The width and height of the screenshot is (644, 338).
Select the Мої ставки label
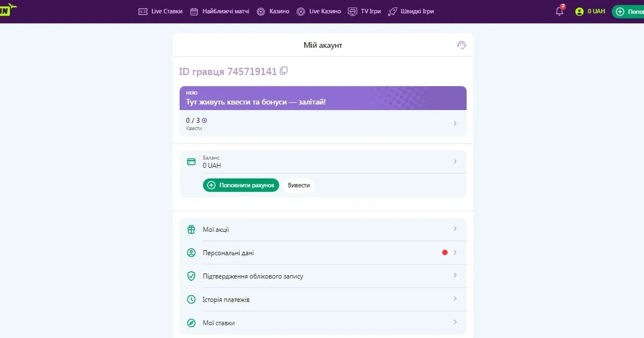tap(219, 323)
